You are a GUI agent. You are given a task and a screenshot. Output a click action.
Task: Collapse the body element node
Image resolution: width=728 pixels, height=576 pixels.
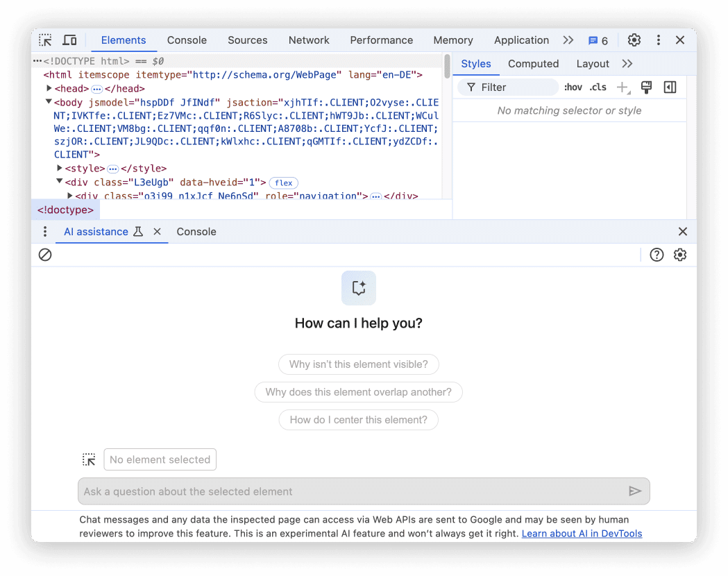[49, 101]
